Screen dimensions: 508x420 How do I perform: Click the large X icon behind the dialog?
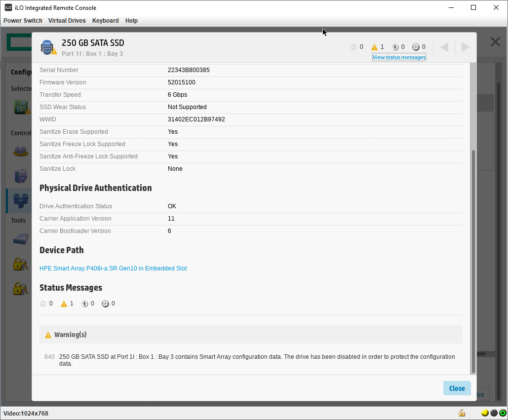click(x=495, y=42)
